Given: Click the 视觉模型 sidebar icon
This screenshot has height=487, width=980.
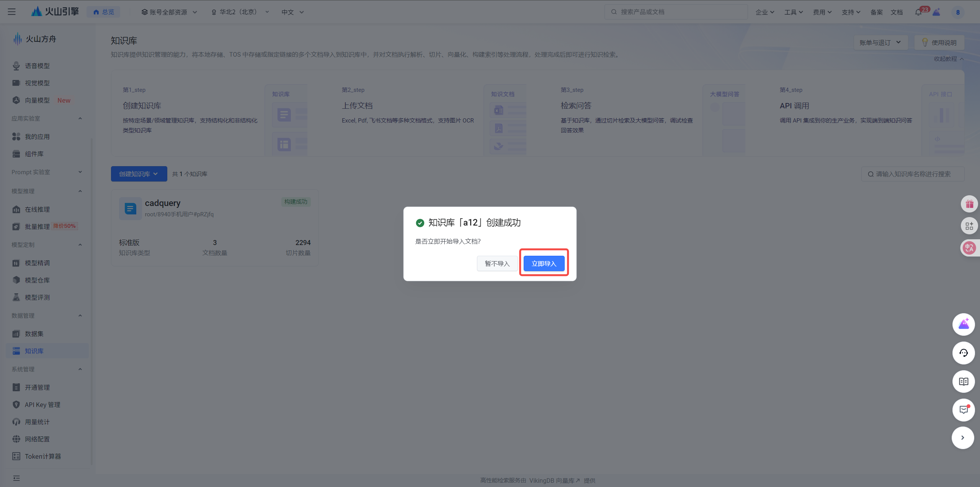Looking at the screenshot, I should (16, 83).
